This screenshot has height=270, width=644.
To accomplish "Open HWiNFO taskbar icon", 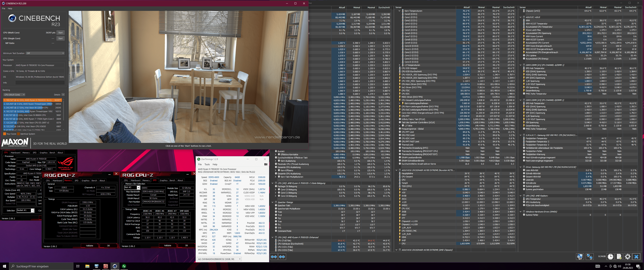I will tap(96, 266).
